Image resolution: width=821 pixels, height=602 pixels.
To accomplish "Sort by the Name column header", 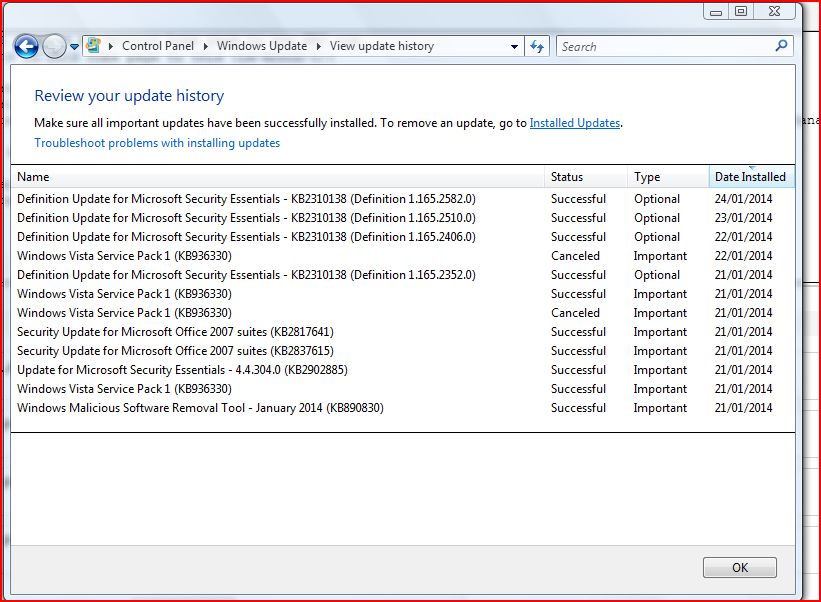I will (278, 177).
